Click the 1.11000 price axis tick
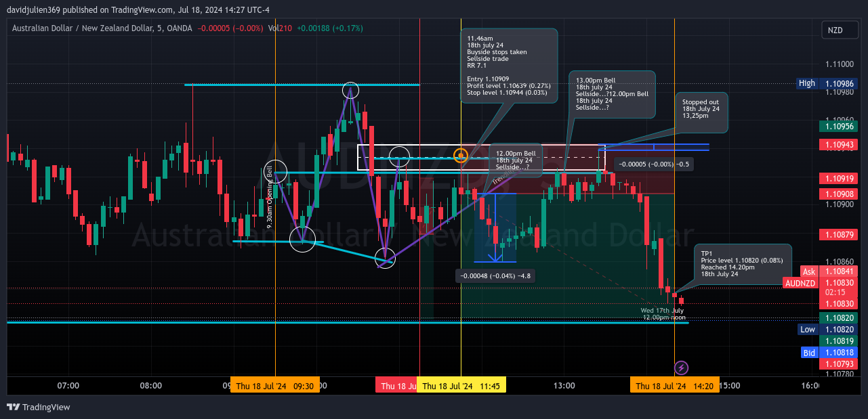This screenshot has height=419, width=868. coord(839,64)
